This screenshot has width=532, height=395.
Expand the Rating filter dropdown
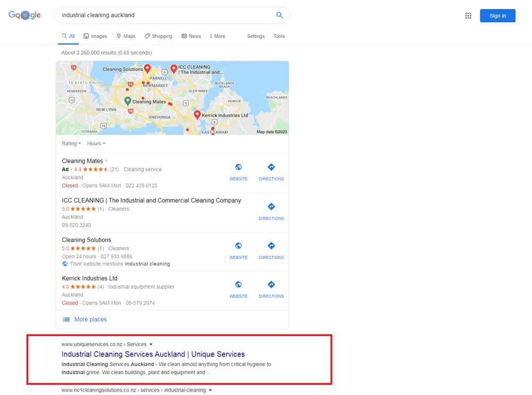coord(71,144)
